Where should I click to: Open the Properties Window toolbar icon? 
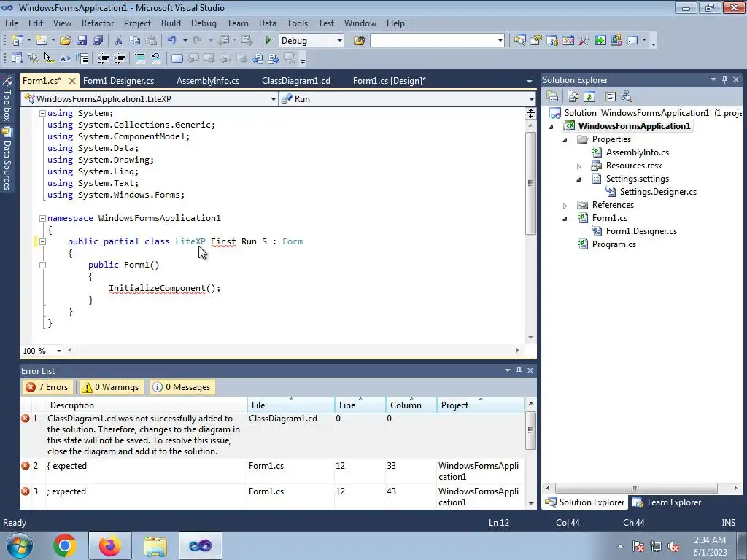536,41
